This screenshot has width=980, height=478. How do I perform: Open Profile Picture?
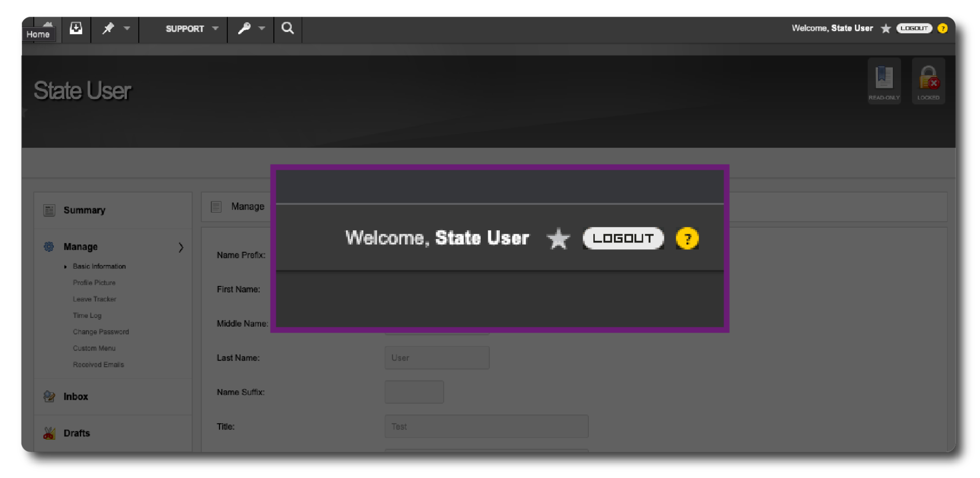tap(94, 283)
